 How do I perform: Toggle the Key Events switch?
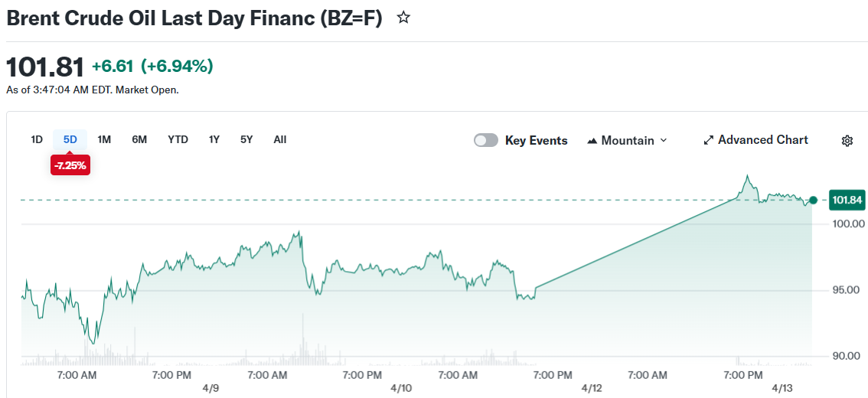tap(486, 141)
